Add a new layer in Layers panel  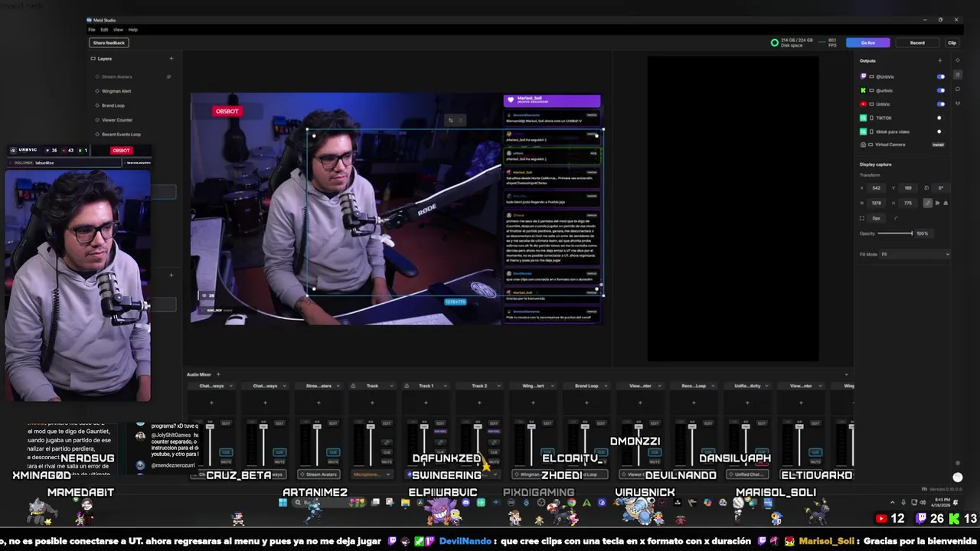point(171,59)
